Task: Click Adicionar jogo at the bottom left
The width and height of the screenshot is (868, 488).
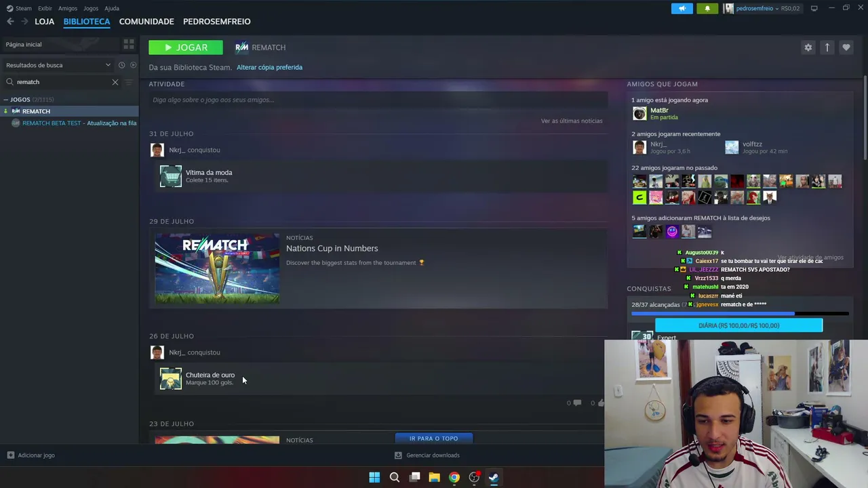Action: click(x=31, y=455)
